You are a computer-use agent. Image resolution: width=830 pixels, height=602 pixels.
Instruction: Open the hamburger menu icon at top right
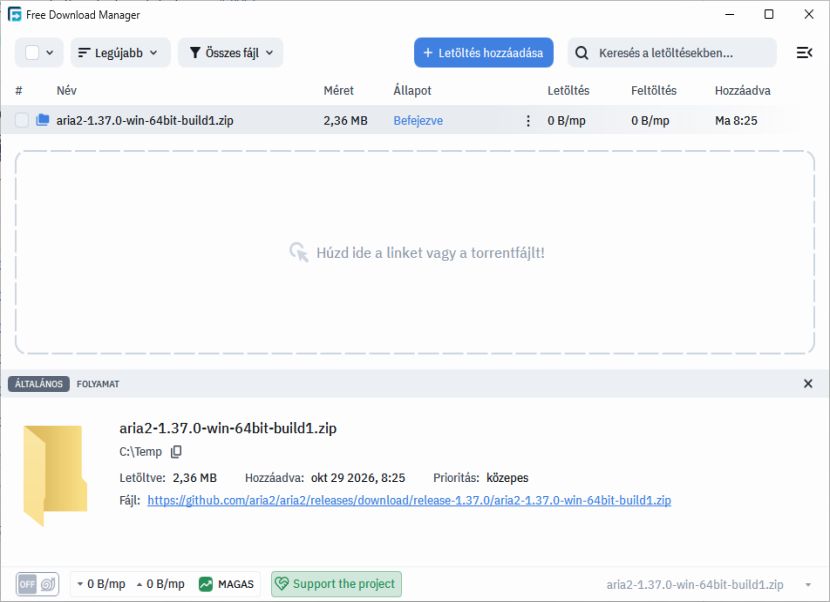(x=804, y=52)
